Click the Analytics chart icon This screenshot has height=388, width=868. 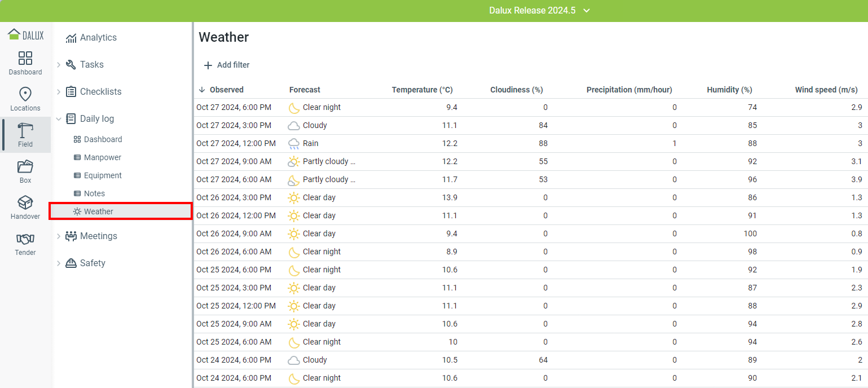[x=71, y=38]
